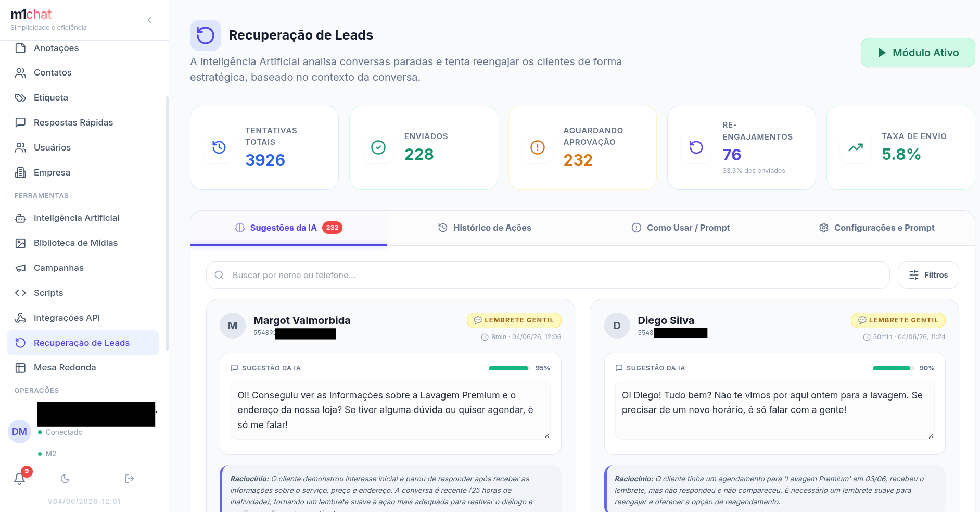
Task: Click Diego's 50min timestamp
Action: [x=905, y=337]
